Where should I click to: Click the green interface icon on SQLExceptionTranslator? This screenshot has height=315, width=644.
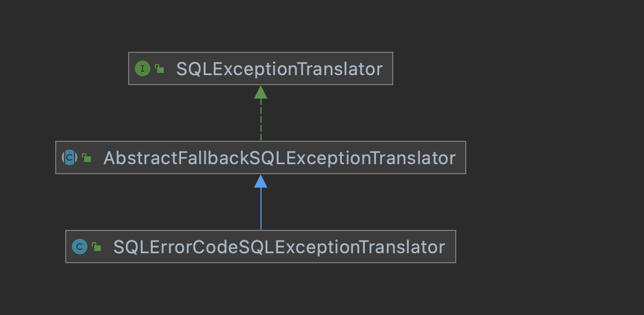[143, 68]
